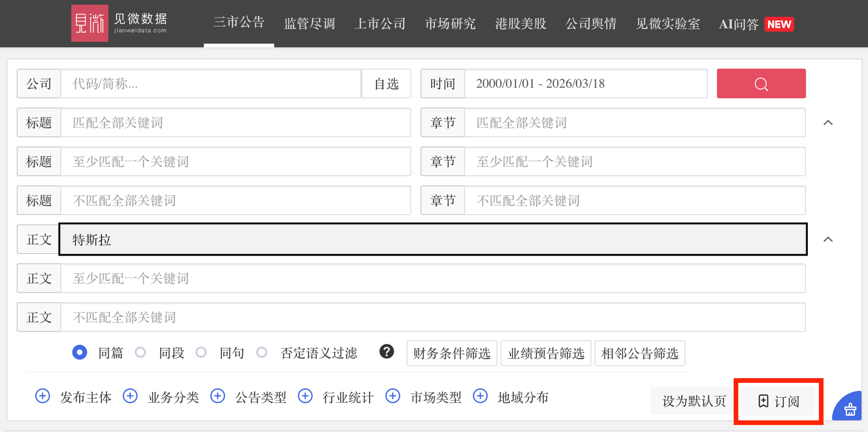Click the plus icon beside 地域分布

coord(480,396)
